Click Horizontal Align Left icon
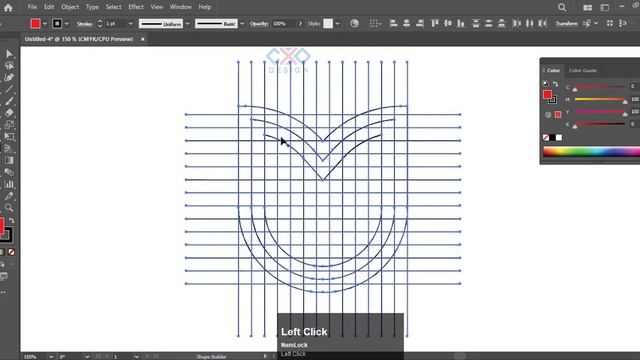640x360 pixels. tap(393, 24)
